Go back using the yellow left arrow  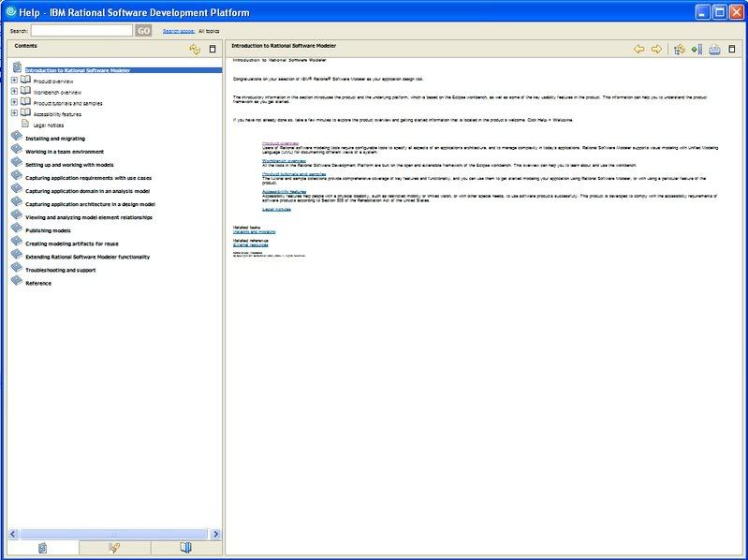pyautogui.click(x=638, y=49)
